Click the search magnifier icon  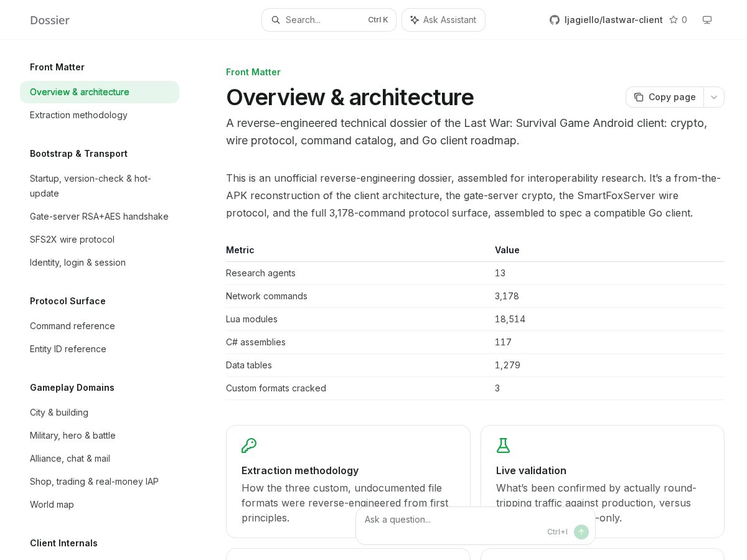(276, 20)
